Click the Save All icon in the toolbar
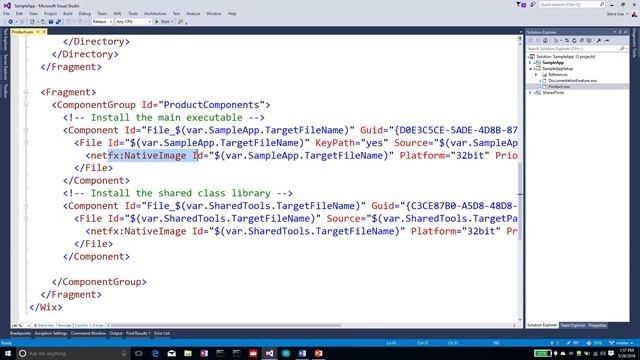Screen dimensions: 640x360 (58, 22)
